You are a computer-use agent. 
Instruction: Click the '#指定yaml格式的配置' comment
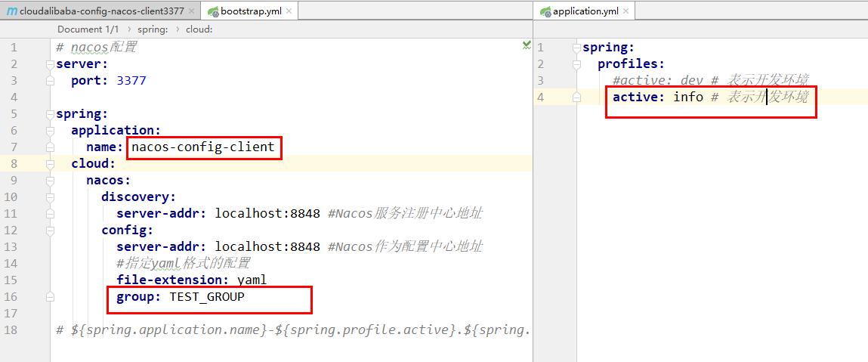pos(184,264)
